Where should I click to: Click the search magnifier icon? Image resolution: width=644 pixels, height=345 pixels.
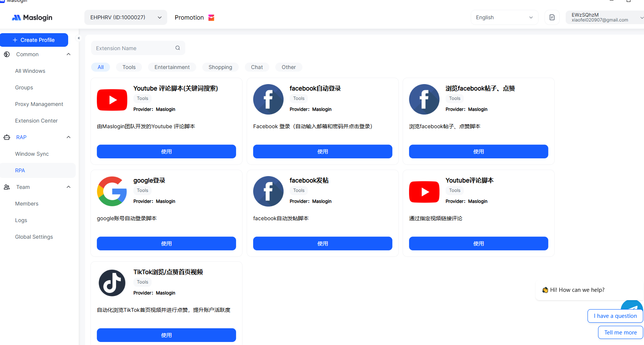click(x=178, y=48)
